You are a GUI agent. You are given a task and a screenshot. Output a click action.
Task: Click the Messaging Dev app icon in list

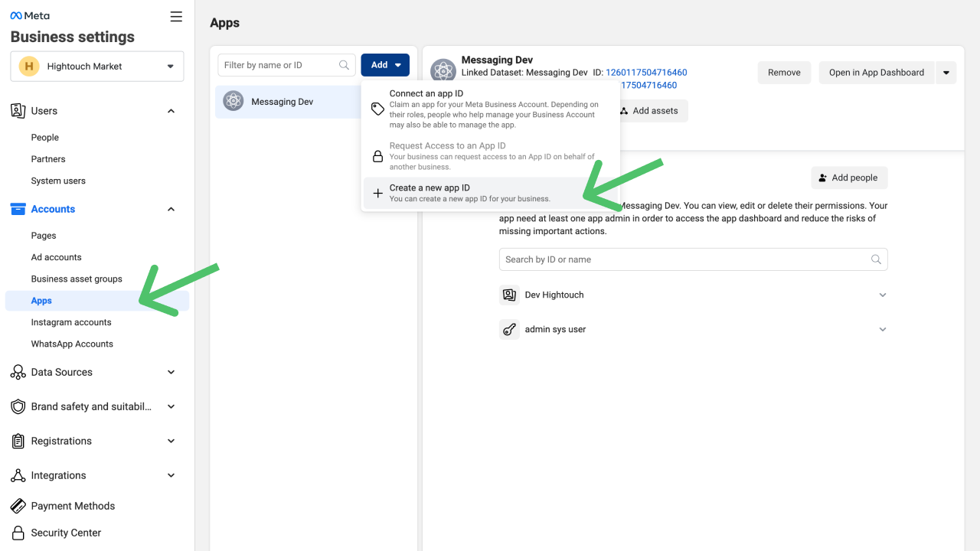tap(234, 102)
